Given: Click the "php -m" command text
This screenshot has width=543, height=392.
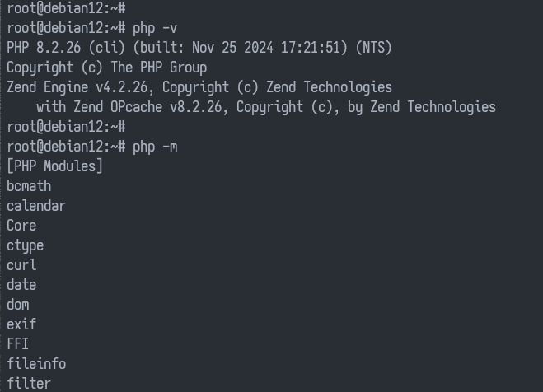Looking at the screenshot, I should point(155,147).
